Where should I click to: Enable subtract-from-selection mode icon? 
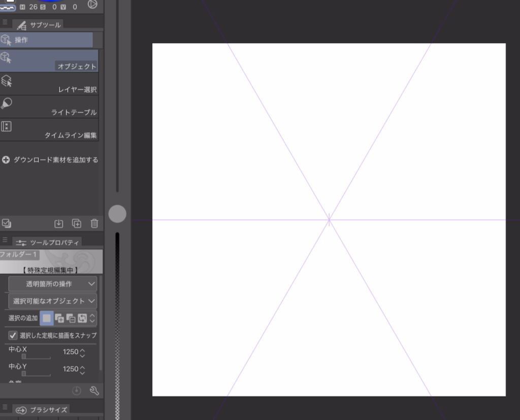pyautogui.click(x=71, y=318)
